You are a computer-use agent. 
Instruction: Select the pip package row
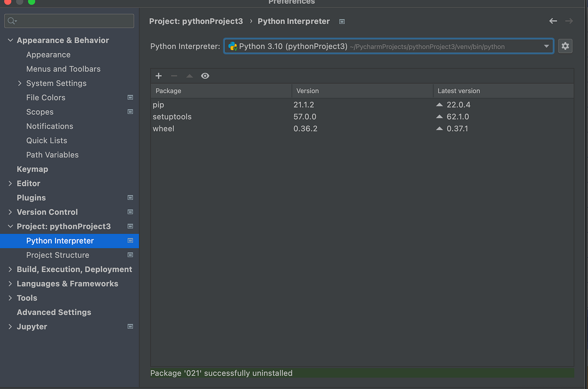362,105
